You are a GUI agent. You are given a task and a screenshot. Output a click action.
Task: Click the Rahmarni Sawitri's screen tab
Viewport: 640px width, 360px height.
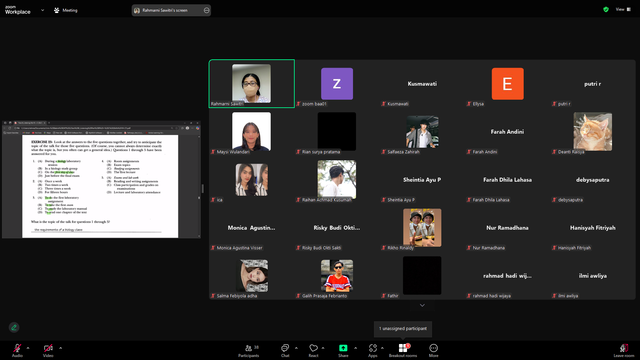pos(171,10)
